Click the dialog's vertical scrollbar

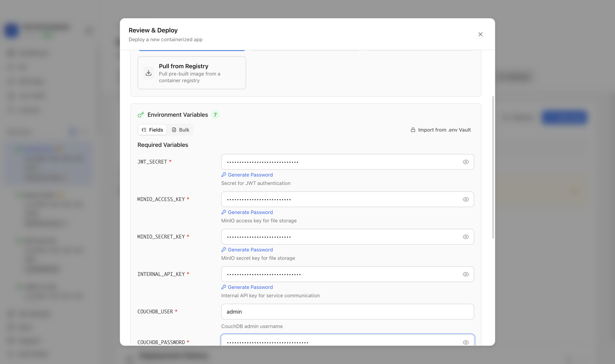(x=493, y=167)
